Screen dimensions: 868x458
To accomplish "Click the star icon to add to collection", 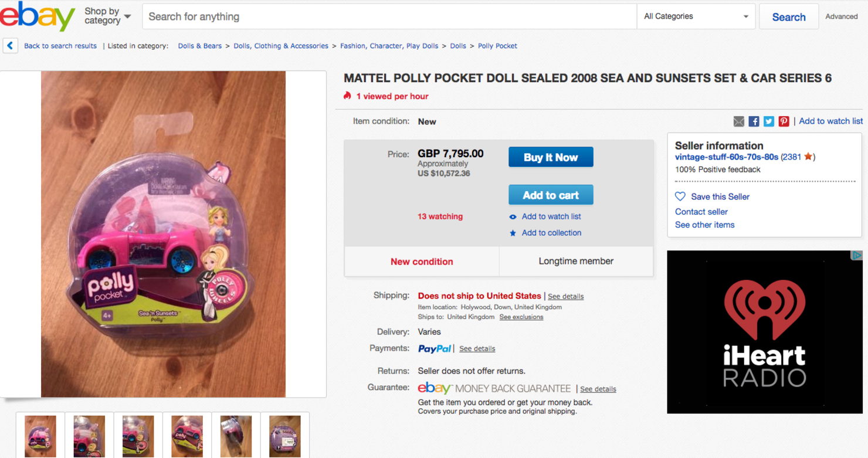I will 513,233.
